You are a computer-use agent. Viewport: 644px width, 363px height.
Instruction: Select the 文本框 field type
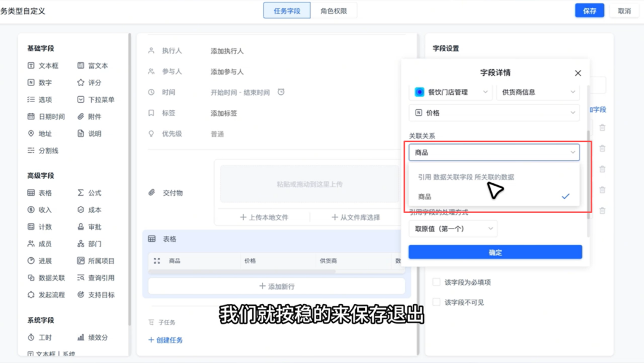point(43,66)
